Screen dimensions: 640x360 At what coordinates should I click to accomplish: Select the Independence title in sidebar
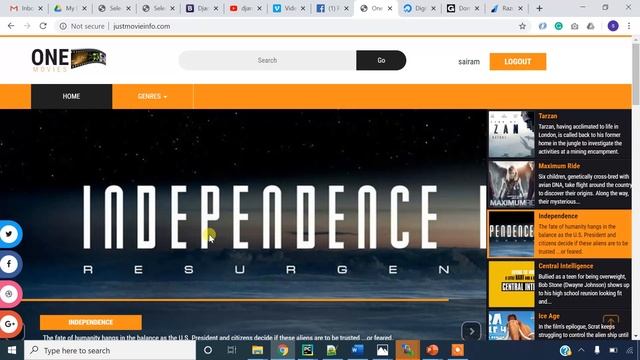pyautogui.click(x=558, y=216)
